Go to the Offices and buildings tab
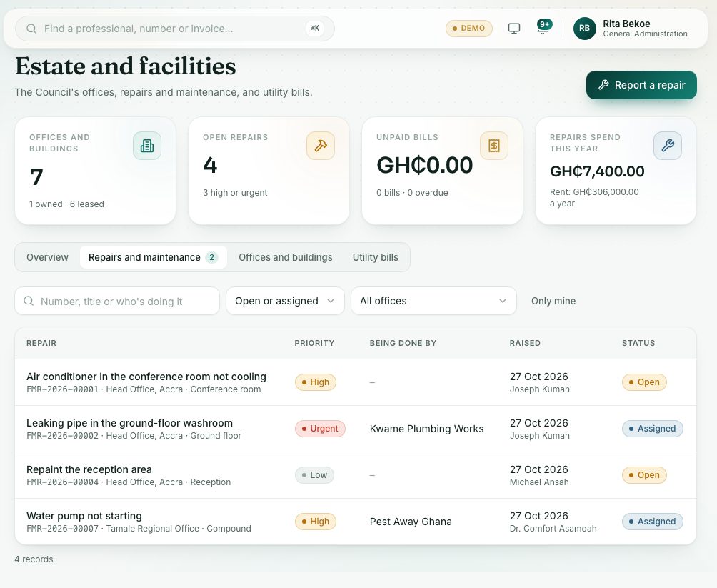 (286, 257)
